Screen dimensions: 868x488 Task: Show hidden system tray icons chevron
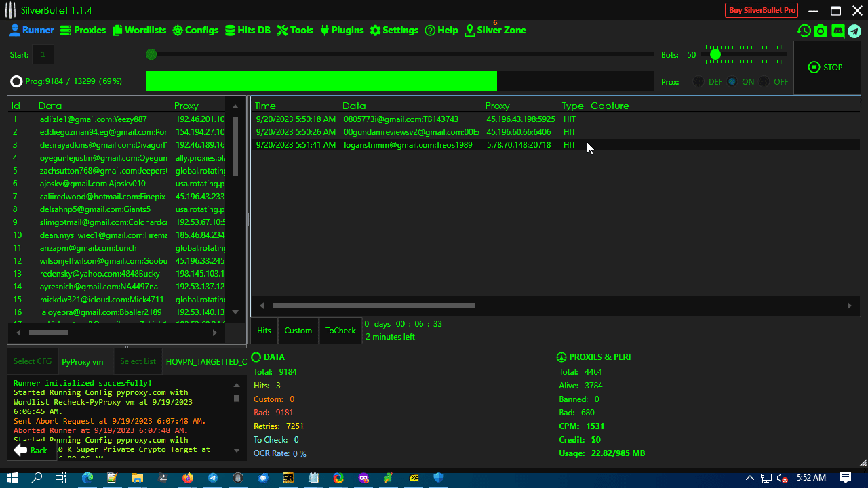(x=750, y=478)
